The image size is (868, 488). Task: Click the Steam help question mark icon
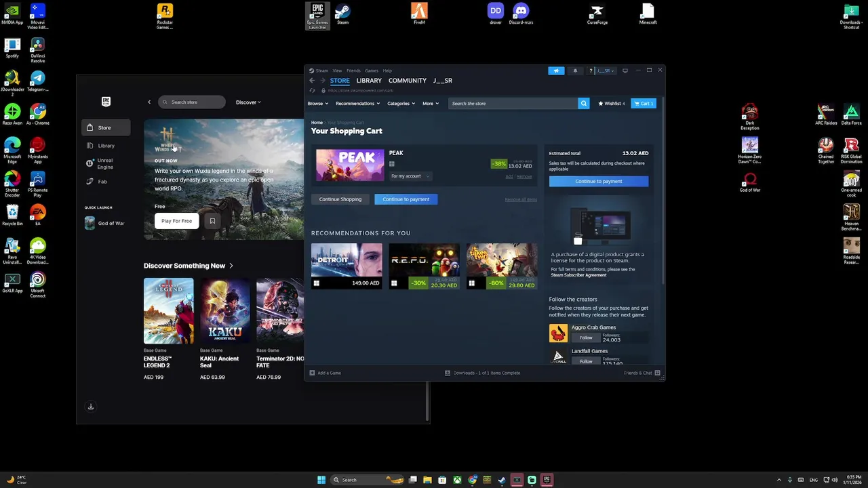point(591,70)
